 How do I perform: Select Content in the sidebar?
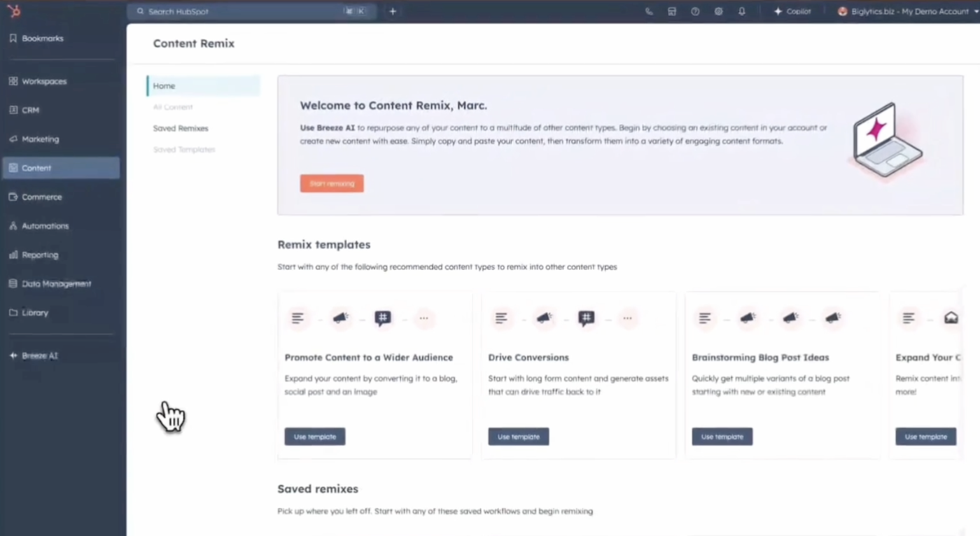[60, 168]
